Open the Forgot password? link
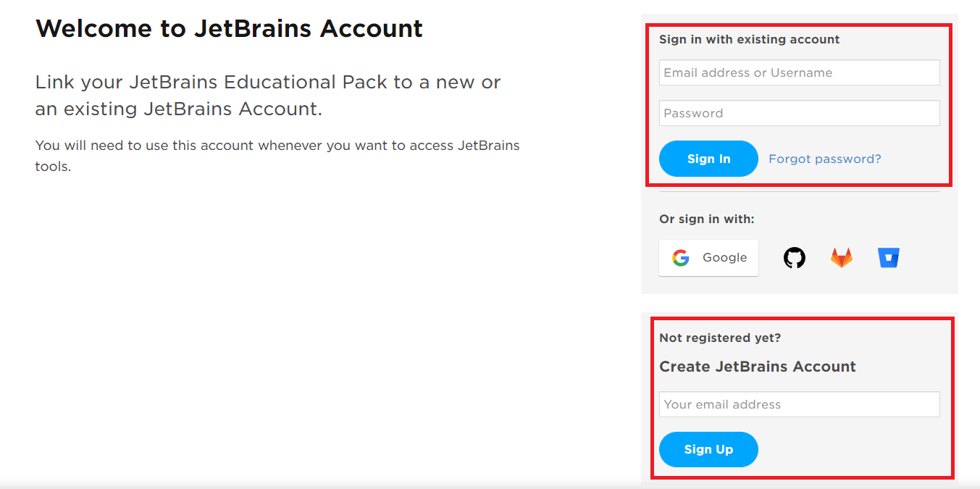Viewport: 980px width, 489px height. pos(824,159)
